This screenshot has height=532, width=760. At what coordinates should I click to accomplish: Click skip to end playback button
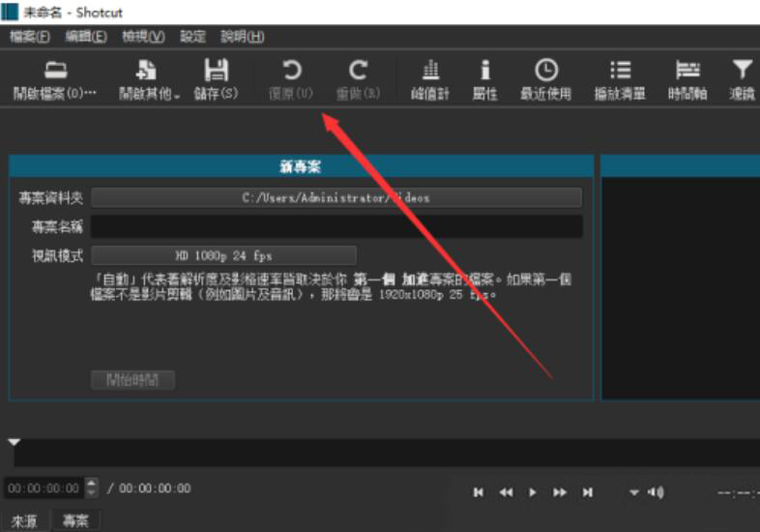pyautogui.click(x=588, y=492)
